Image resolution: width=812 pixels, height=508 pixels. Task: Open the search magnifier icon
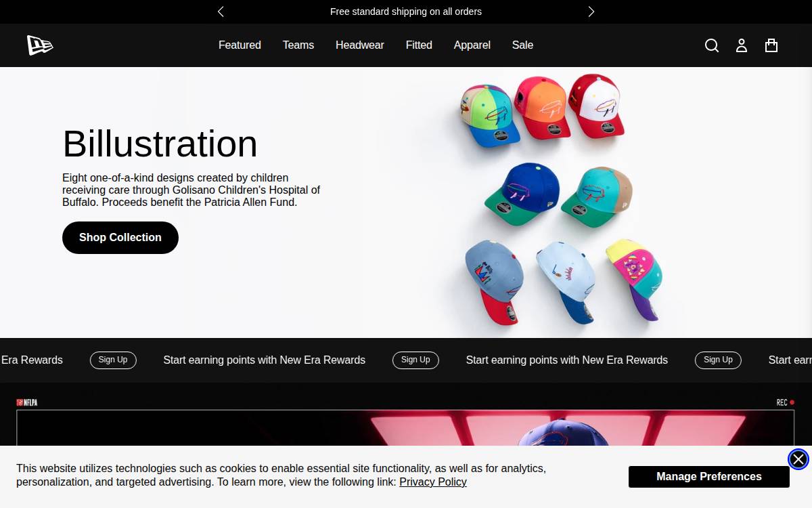(712, 45)
